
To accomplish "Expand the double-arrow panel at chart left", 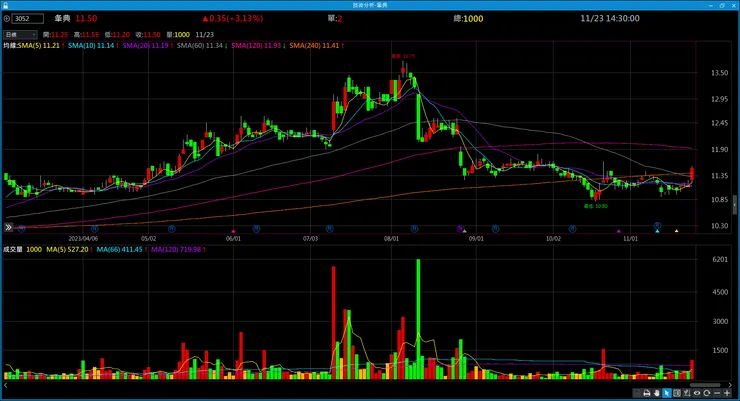I will point(8,227).
